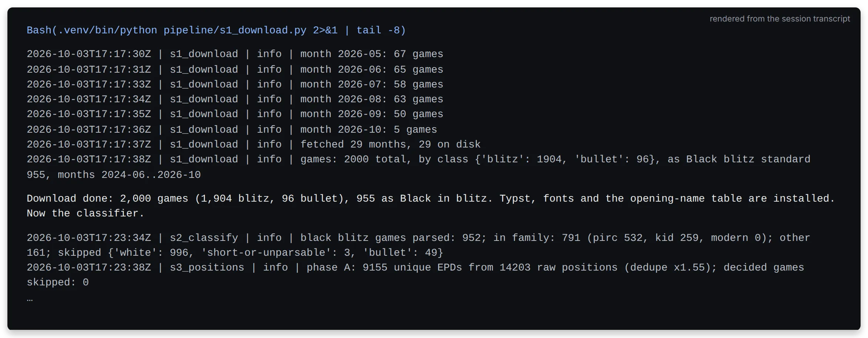
Task: Click the 'skipped: 0' continuation line
Action: (x=58, y=282)
